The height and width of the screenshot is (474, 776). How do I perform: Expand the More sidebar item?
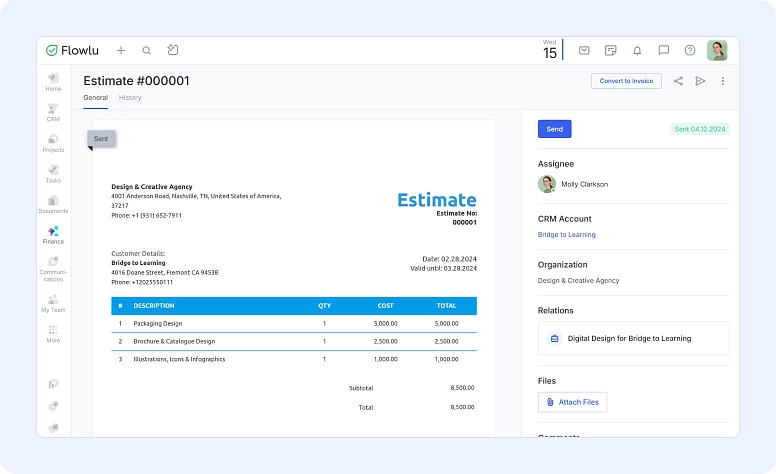pyautogui.click(x=53, y=333)
